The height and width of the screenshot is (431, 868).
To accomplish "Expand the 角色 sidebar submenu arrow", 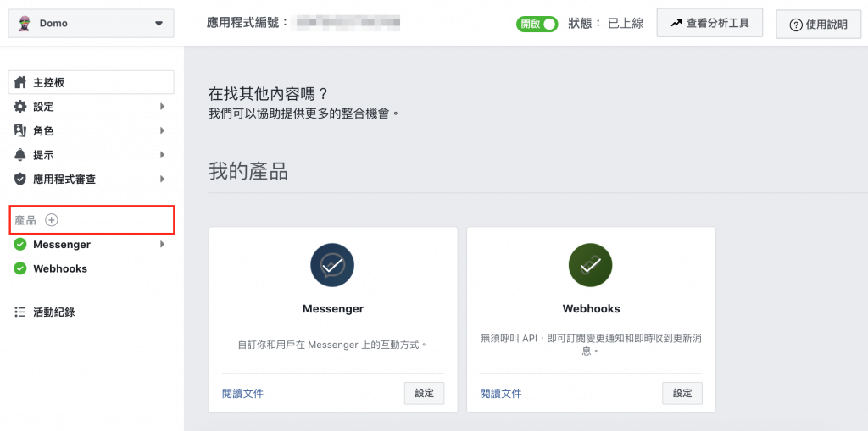I will click(x=162, y=130).
